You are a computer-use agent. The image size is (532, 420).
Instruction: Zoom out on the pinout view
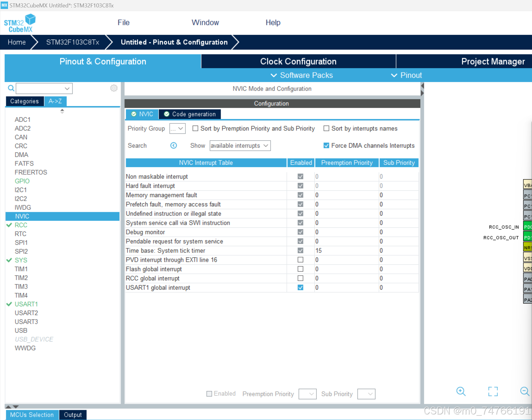[x=525, y=391]
